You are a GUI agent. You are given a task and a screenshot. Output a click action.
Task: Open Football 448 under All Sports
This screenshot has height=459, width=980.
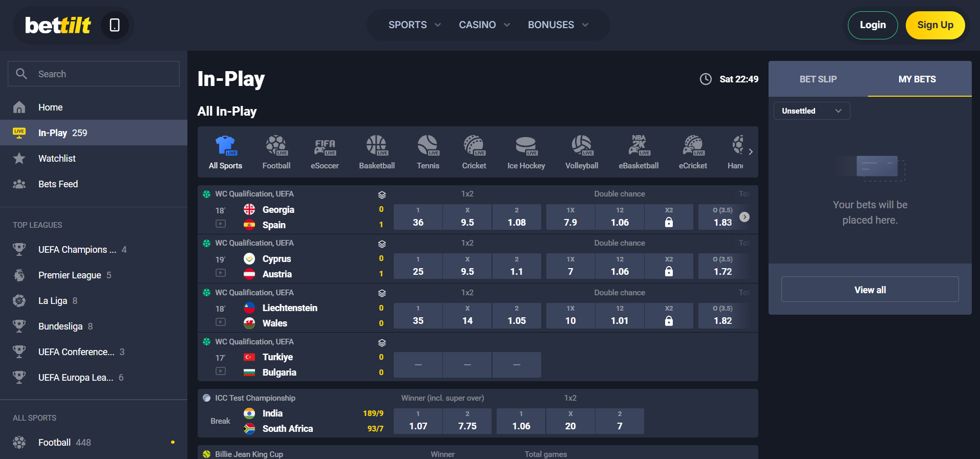click(x=94, y=443)
